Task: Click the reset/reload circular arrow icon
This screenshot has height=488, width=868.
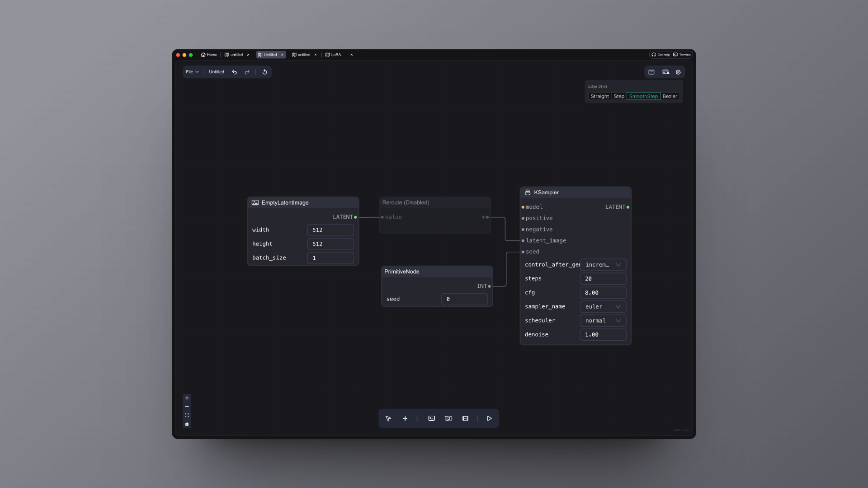Action: pyautogui.click(x=264, y=72)
